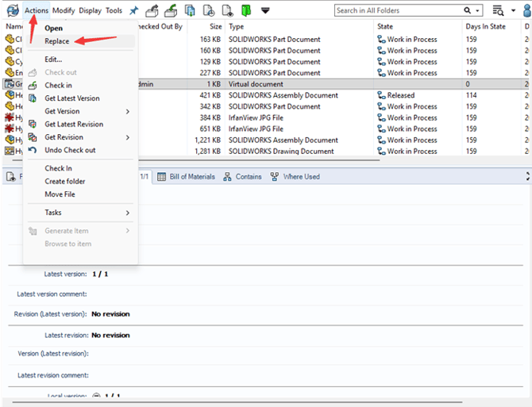
Task: Choose Replace in the Actions menu
Action: pos(57,41)
